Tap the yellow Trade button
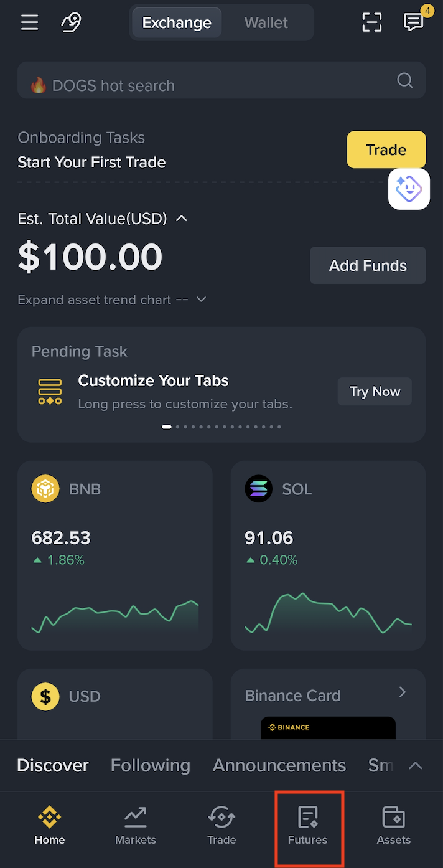 pyautogui.click(x=386, y=149)
